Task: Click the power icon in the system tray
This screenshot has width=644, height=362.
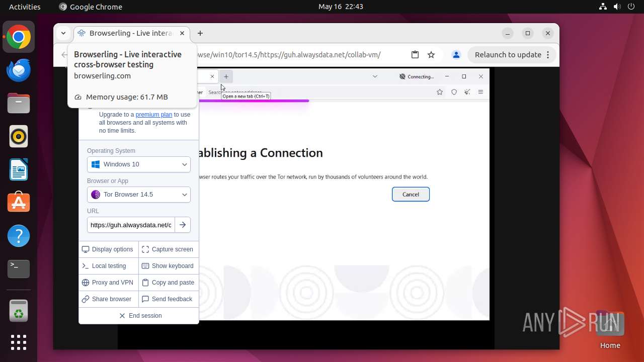Action: click(631, 7)
